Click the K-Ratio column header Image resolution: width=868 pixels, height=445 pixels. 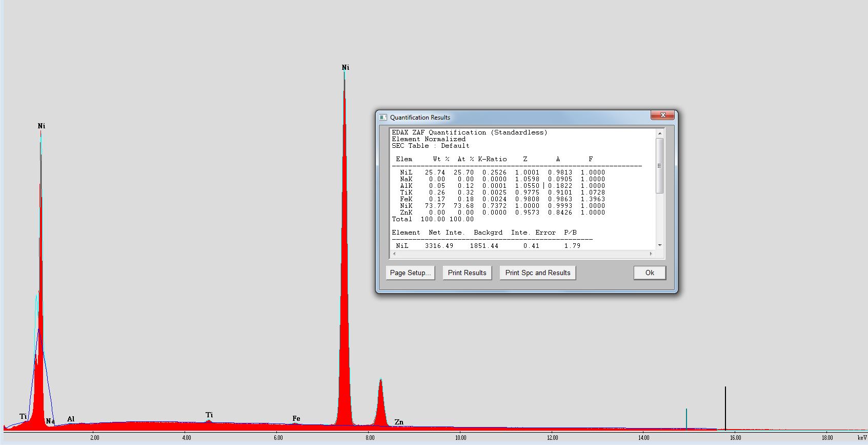[492, 159]
